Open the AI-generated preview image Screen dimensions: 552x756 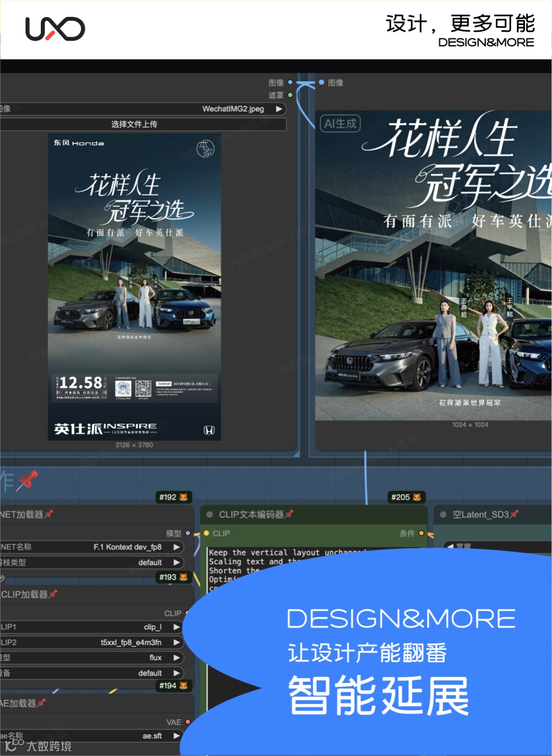click(x=433, y=266)
